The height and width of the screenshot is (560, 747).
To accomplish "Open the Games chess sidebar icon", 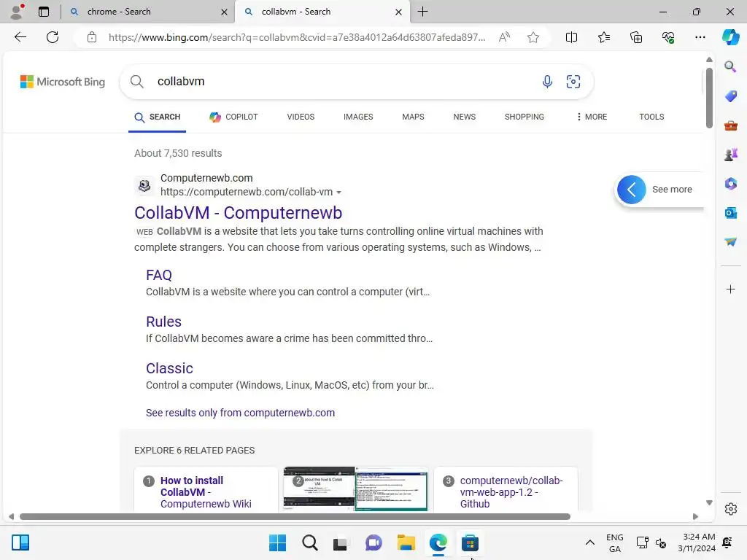I will pyautogui.click(x=730, y=155).
